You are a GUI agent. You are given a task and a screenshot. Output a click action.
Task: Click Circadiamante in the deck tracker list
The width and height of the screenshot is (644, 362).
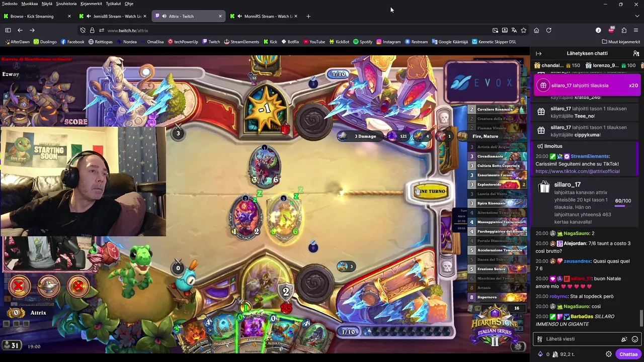(497, 156)
